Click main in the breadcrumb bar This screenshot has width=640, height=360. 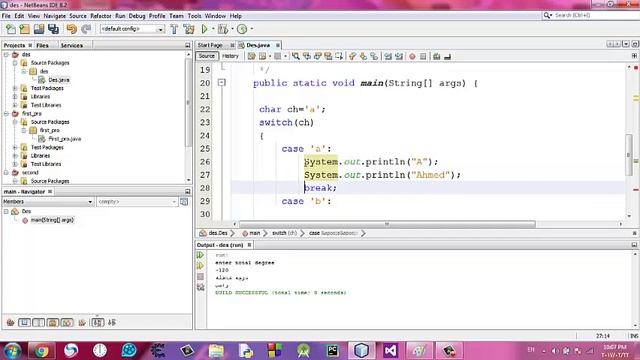click(x=255, y=233)
